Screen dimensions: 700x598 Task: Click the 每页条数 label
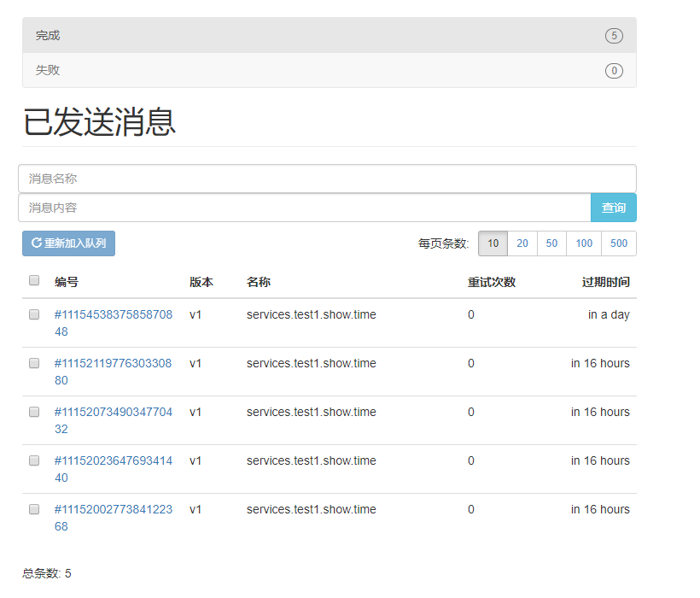tap(443, 243)
